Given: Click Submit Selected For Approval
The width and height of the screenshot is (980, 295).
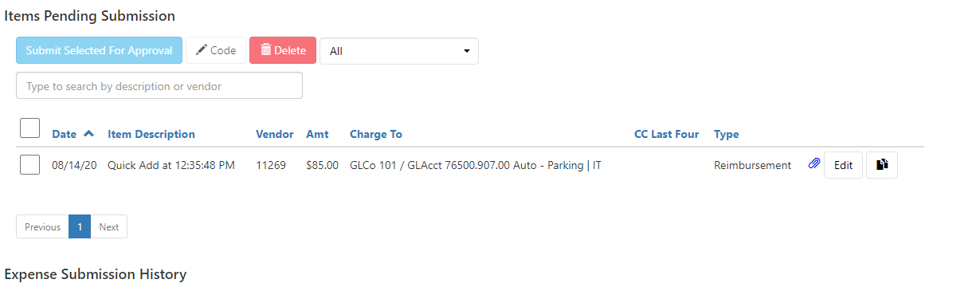Looking at the screenshot, I should point(99,50).
